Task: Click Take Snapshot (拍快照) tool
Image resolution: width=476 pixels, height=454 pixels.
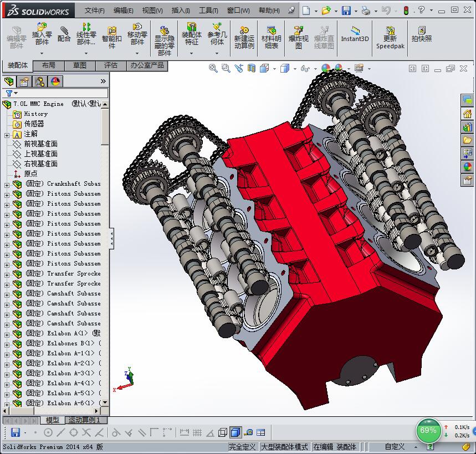Action: [421, 34]
